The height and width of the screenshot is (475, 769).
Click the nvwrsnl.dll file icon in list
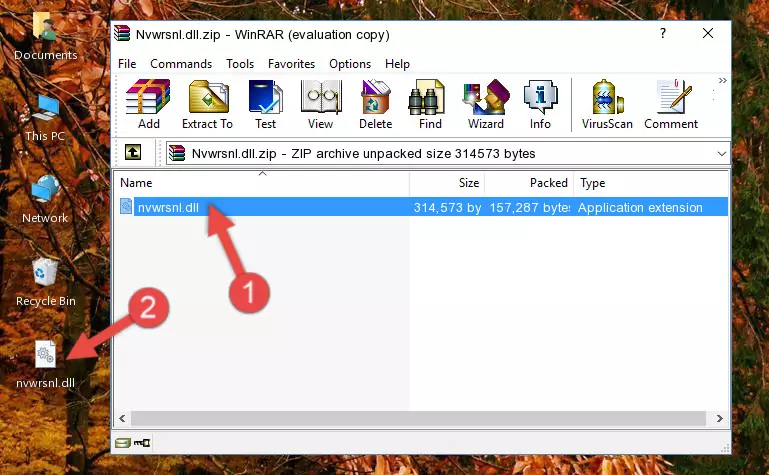click(x=126, y=206)
